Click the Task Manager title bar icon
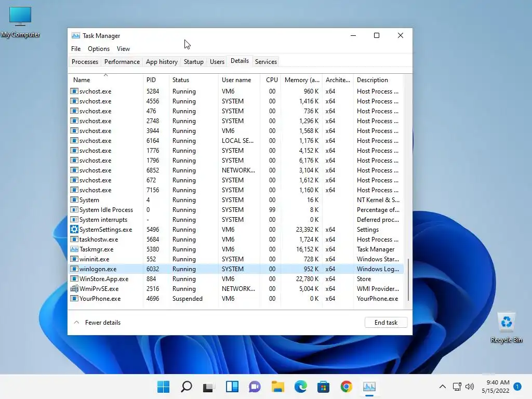 [x=76, y=36]
